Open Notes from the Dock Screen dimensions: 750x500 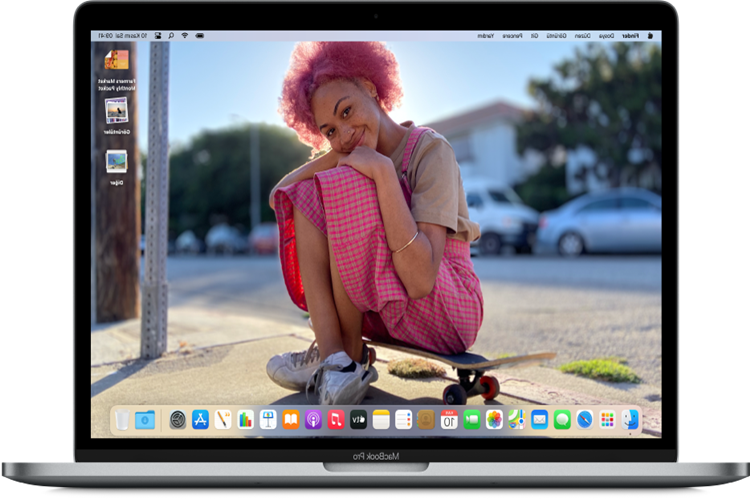381,420
